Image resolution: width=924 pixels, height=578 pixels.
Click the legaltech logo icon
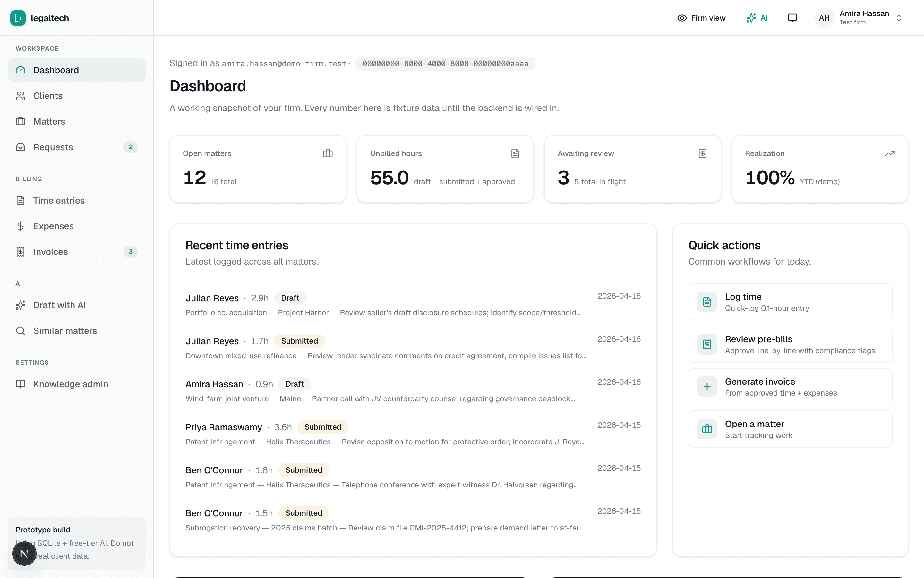(18, 18)
